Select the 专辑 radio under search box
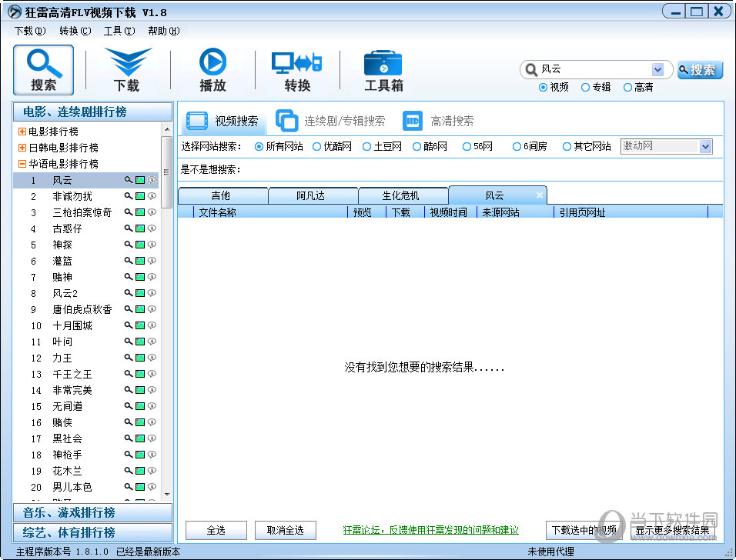736x560 pixels. 585,87
